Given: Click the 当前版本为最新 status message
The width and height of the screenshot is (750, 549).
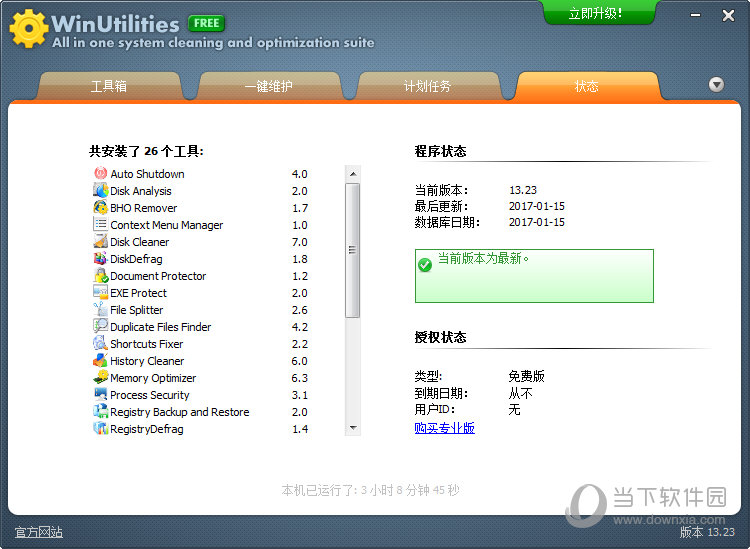Looking at the screenshot, I should 484,258.
